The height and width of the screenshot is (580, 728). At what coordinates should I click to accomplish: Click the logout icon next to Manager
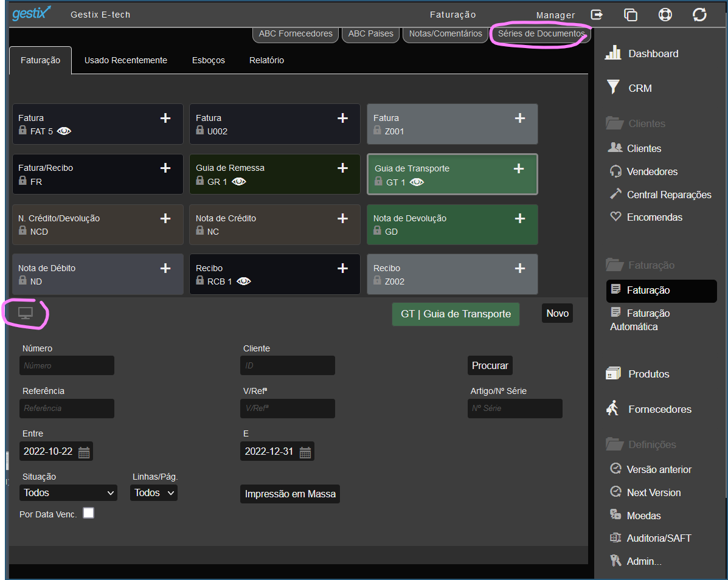point(597,15)
